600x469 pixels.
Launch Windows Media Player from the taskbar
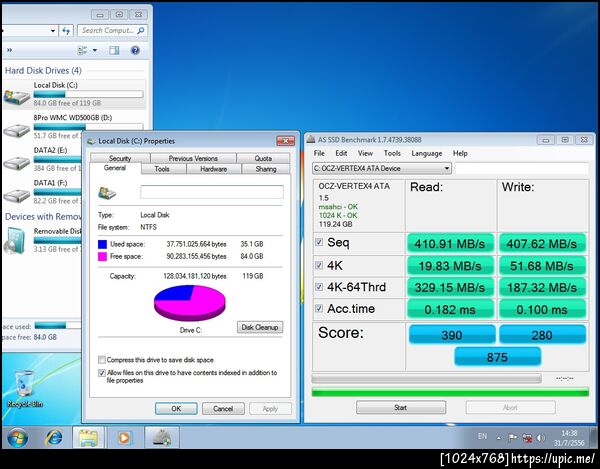124,438
